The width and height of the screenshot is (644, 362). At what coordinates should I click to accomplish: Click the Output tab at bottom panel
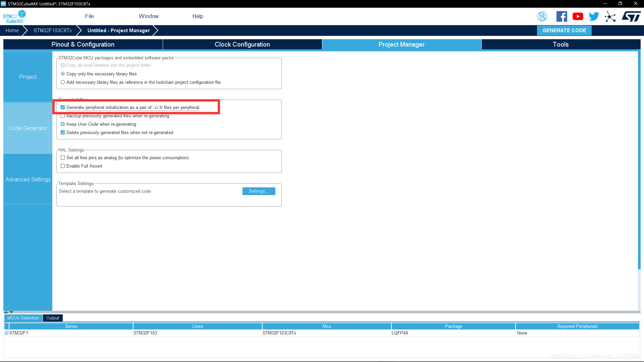point(53,318)
